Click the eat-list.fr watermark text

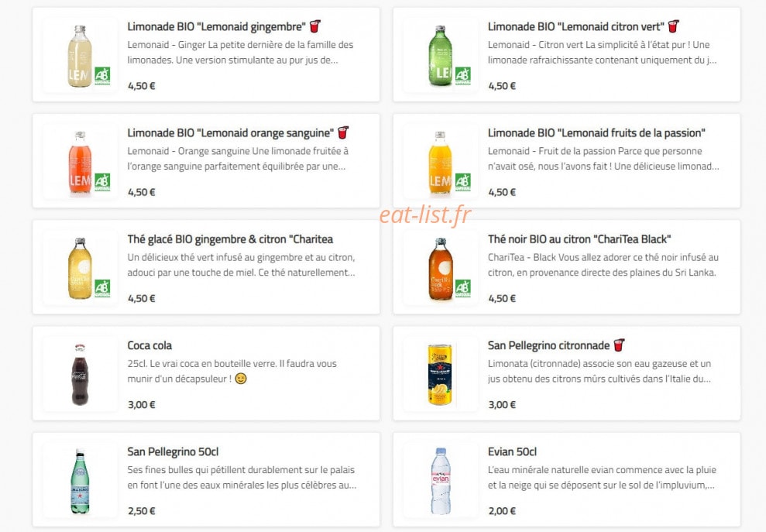(x=425, y=215)
